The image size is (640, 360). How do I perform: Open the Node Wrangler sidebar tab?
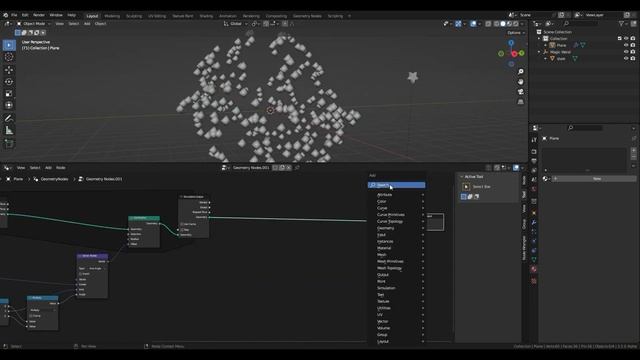524,248
